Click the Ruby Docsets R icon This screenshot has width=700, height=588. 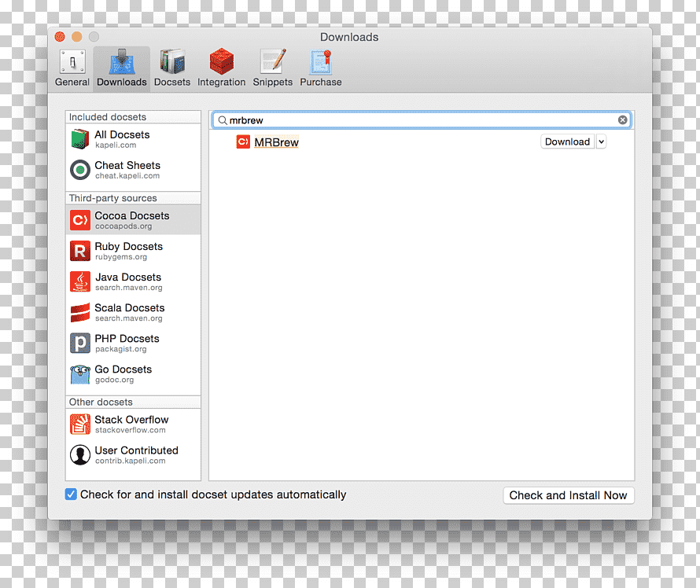tap(80, 251)
